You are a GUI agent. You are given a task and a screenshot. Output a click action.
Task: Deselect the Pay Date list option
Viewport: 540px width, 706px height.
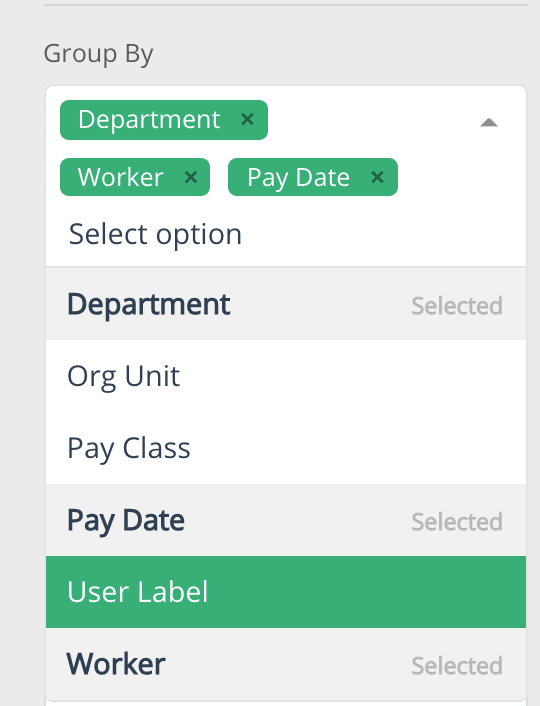[x=286, y=520]
